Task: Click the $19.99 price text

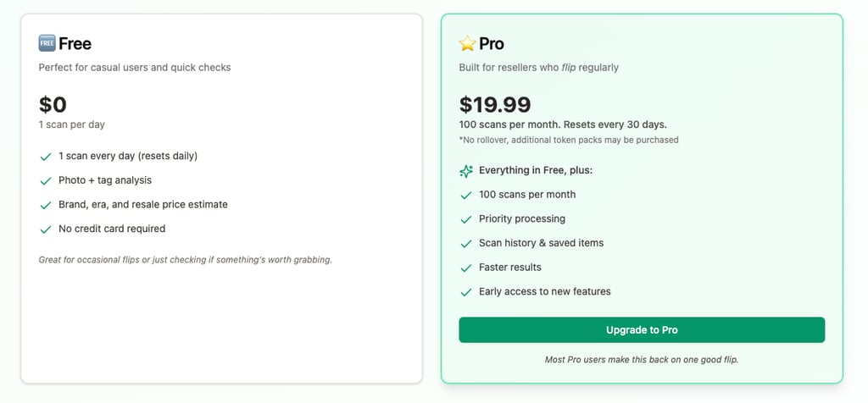Action: (495, 104)
